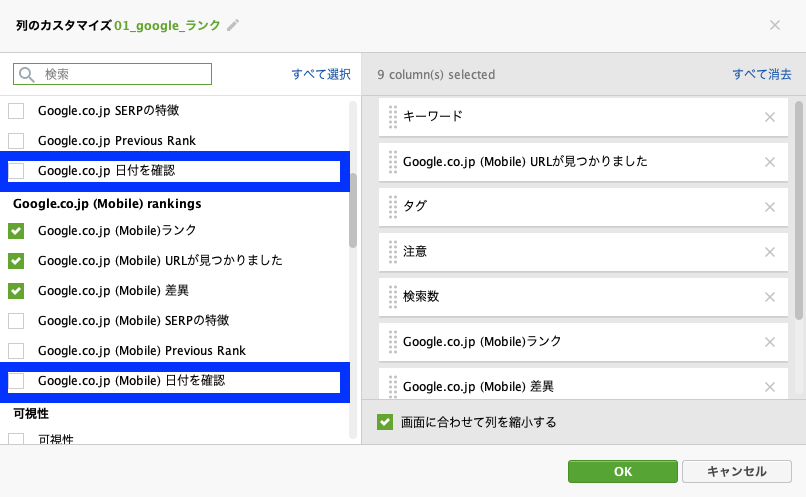Remove the 検索数 column with X icon
806x497 pixels.
click(770, 297)
